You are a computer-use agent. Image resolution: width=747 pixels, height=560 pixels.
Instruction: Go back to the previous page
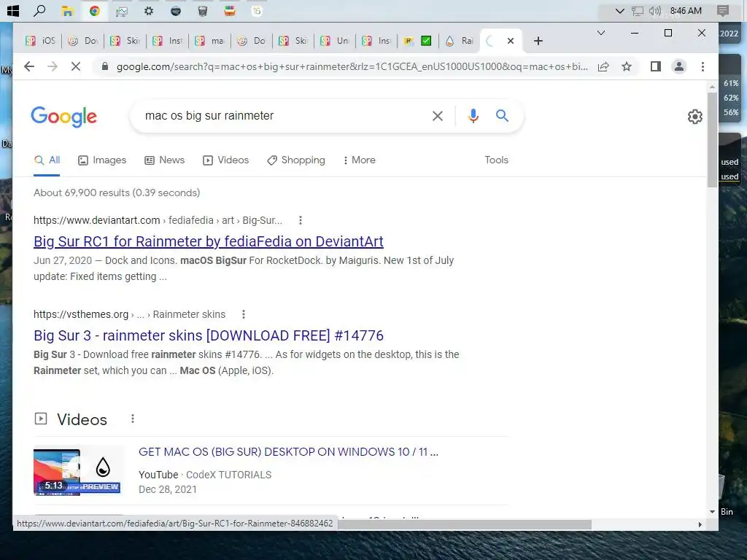click(29, 66)
